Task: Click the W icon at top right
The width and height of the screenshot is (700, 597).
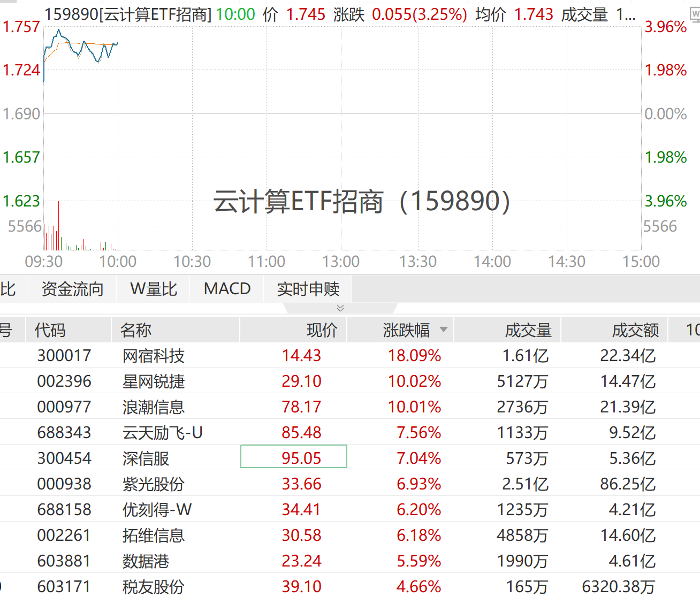Action: click(x=695, y=15)
